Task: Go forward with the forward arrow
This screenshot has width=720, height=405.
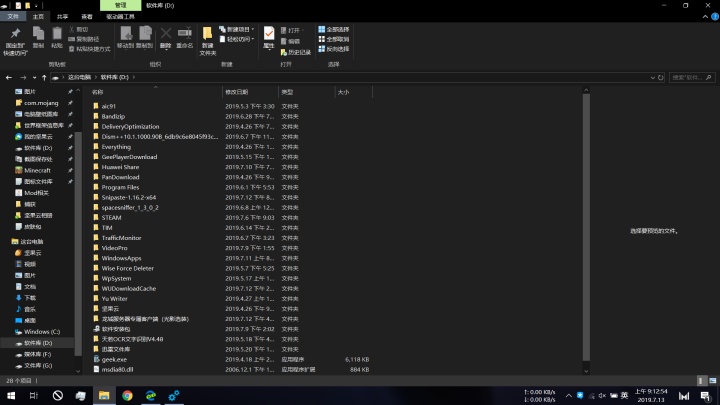Action: click(x=23, y=78)
